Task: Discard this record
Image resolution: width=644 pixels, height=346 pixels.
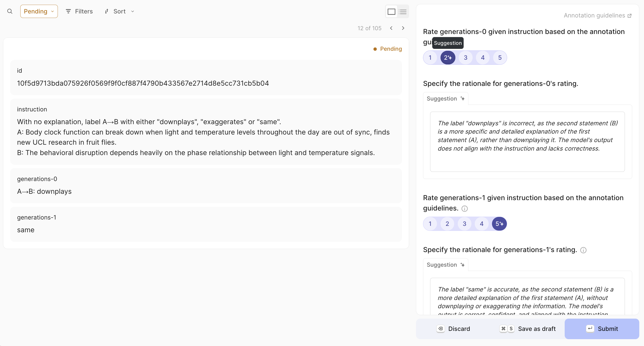Action: 453,329
